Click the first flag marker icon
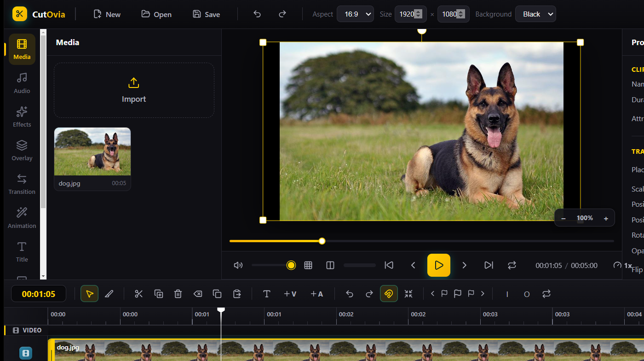Screen dimensions: 644x361 click(444, 293)
